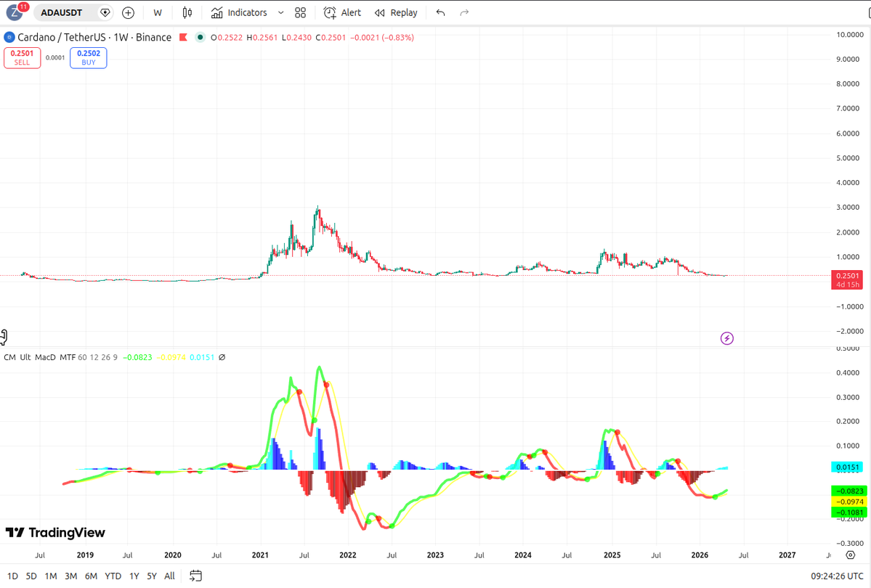Click the undo arrow icon

coord(439,12)
